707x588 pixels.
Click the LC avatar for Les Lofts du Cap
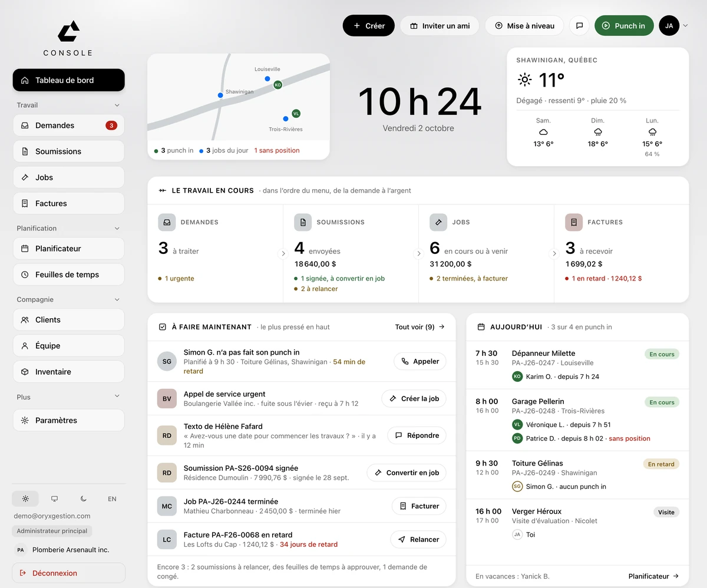(x=167, y=539)
